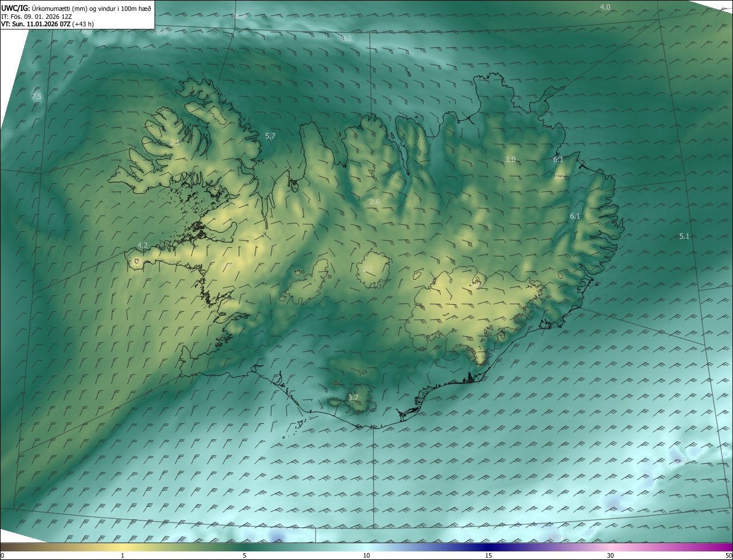Select the 2.6 value label on the map
This screenshot has width=733, height=560.
coord(375,202)
